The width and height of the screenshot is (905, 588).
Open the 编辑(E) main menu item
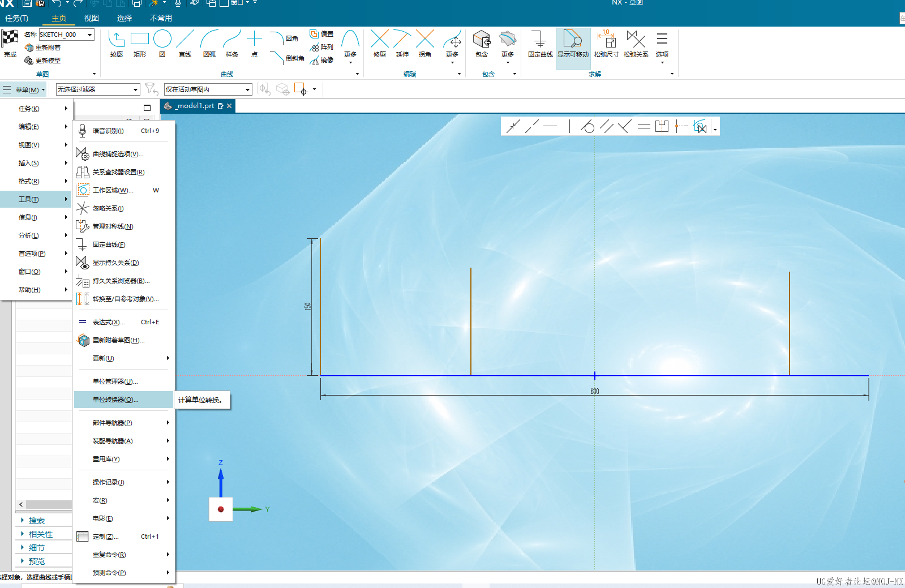[x=36, y=127]
